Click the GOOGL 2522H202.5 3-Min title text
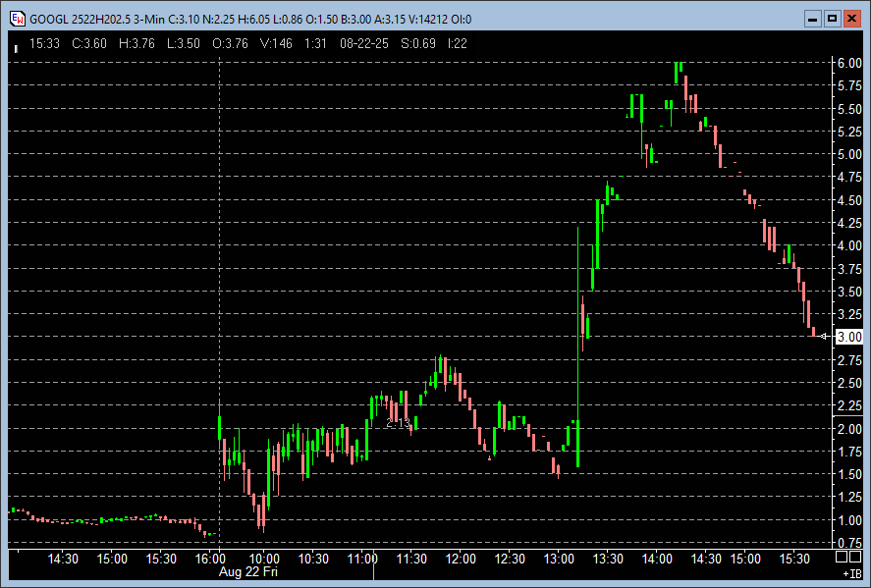The height and width of the screenshot is (588, 871). [97, 20]
